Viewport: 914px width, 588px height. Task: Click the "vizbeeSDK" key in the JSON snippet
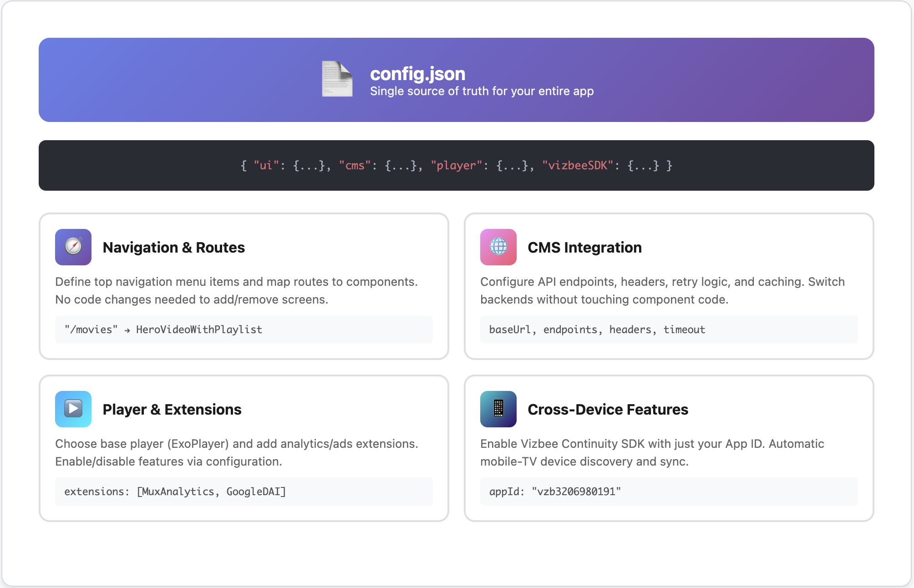[577, 165]
